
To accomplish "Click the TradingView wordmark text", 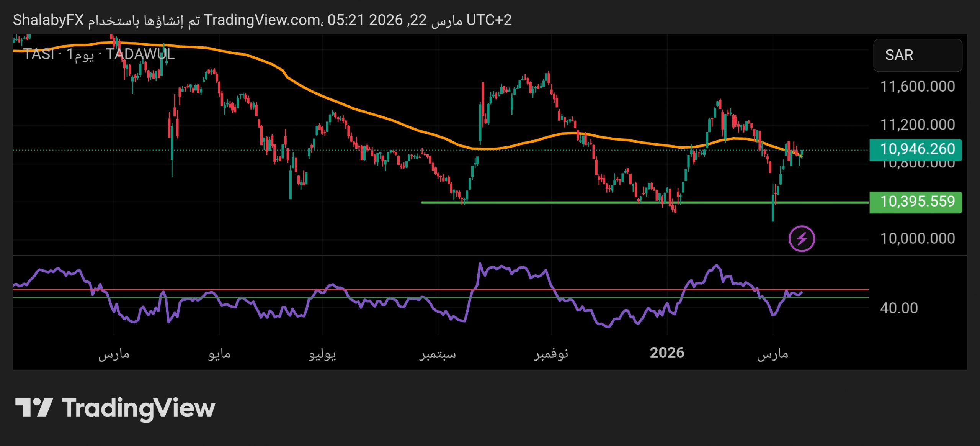I will click(x=139, y=408).
